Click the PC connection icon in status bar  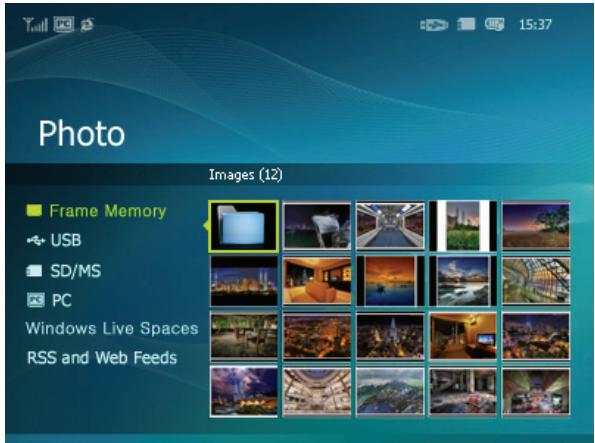click(63, 25)
